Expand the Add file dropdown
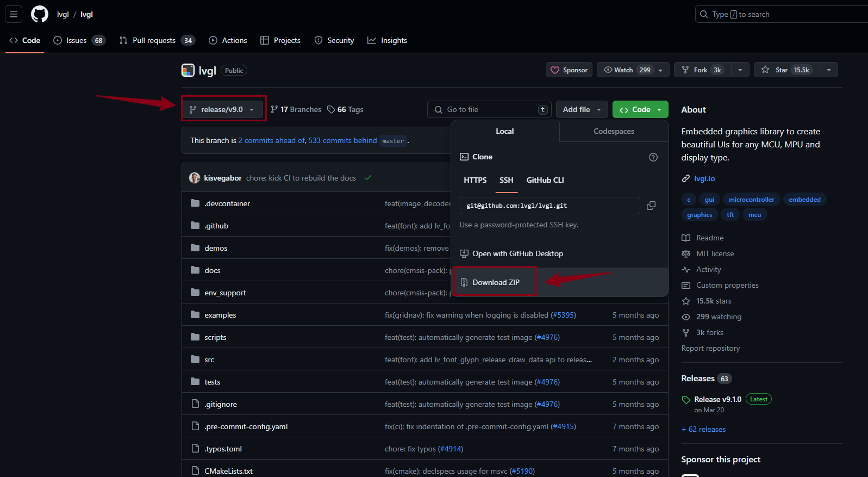The image size is (868, 477). [582, 109]
